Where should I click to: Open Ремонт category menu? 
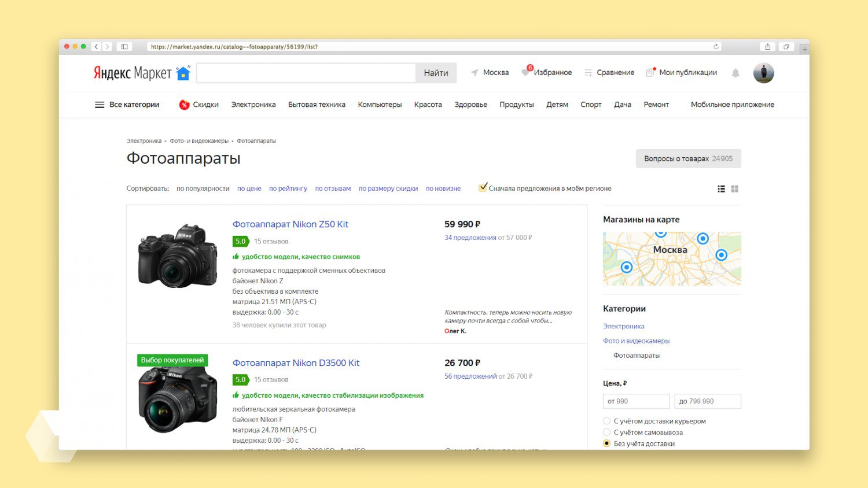coord(656,105)
